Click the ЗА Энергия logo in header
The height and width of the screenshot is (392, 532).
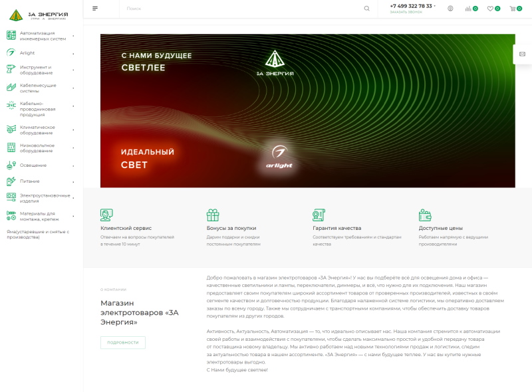38,14
